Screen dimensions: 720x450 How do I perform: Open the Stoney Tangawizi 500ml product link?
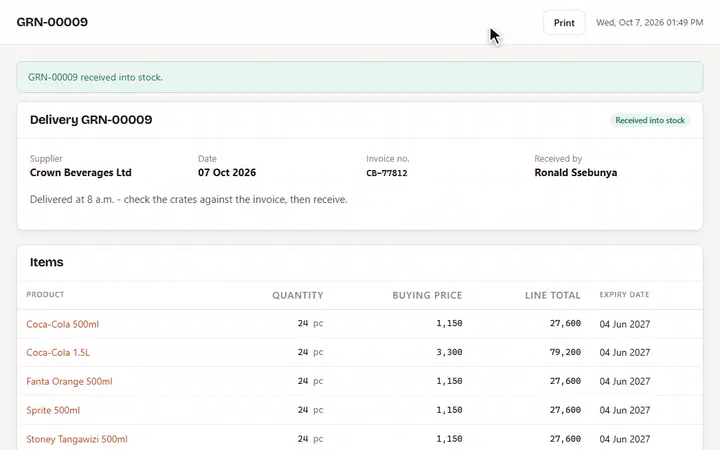pos(77,439)
